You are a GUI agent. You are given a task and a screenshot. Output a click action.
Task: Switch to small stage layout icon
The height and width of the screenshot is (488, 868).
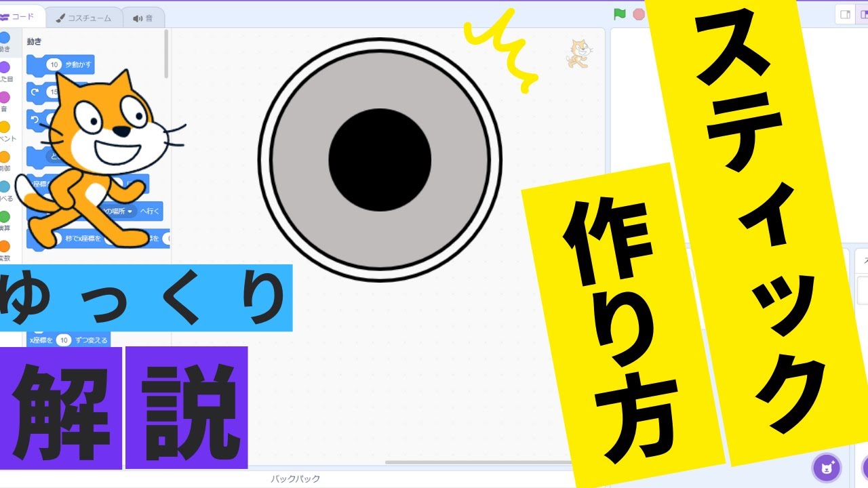pos(846,14)
